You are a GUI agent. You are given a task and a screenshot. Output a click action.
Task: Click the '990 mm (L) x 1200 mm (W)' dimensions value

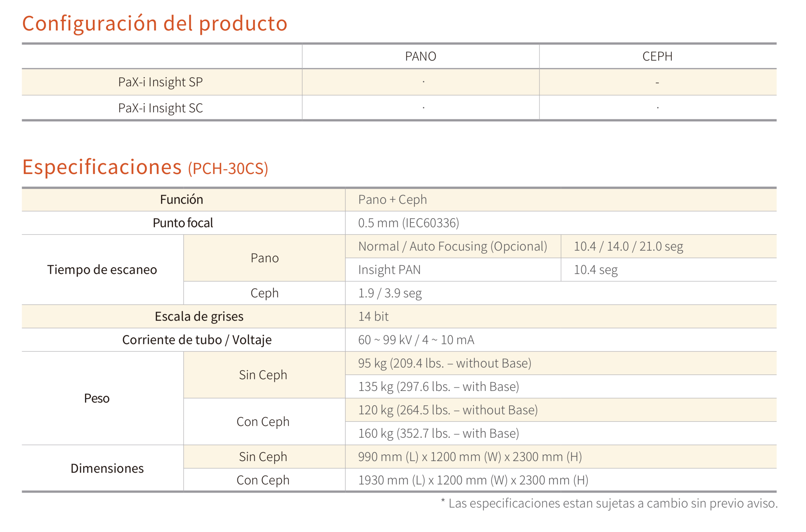coord(470,457)
